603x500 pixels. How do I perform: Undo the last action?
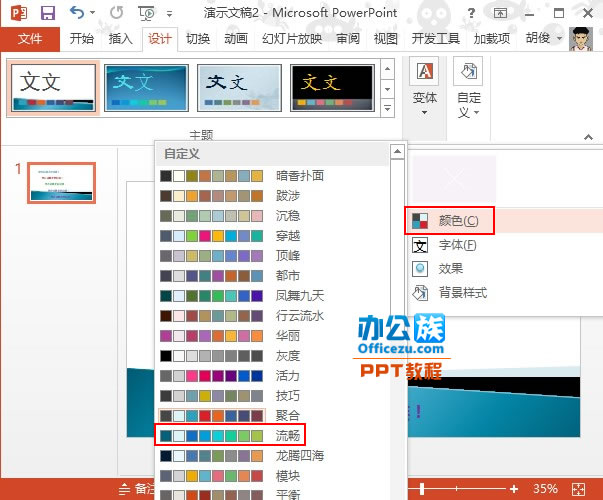tap(77, 13)
